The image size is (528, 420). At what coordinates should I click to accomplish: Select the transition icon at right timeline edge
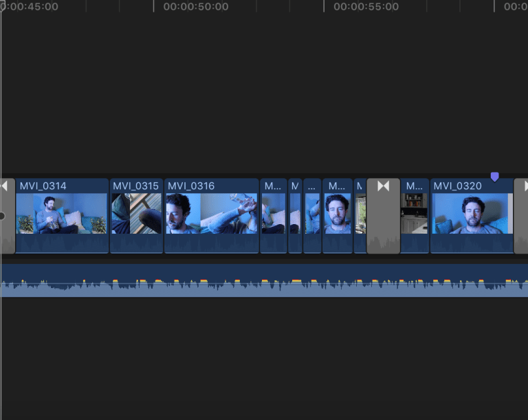click(524, 186)
